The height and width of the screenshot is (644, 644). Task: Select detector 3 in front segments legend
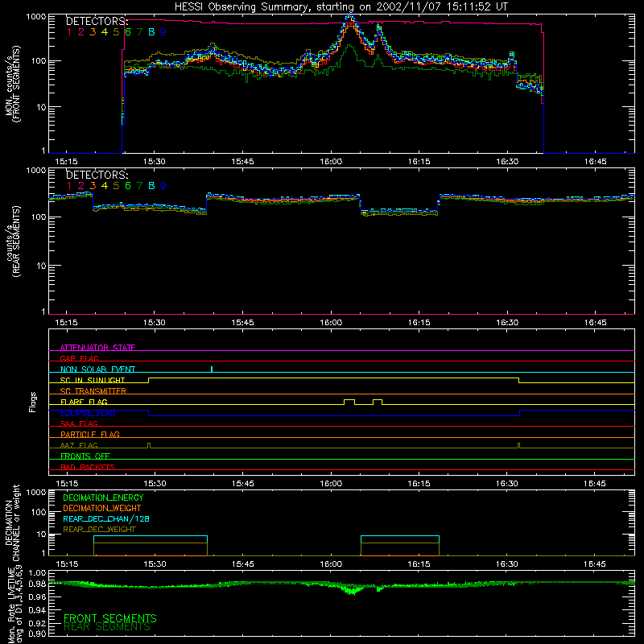point(93,32)
